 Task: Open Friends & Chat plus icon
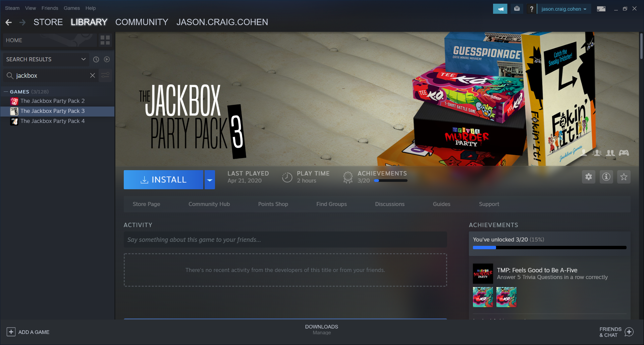pyautogui.click(x=629, y=332)
